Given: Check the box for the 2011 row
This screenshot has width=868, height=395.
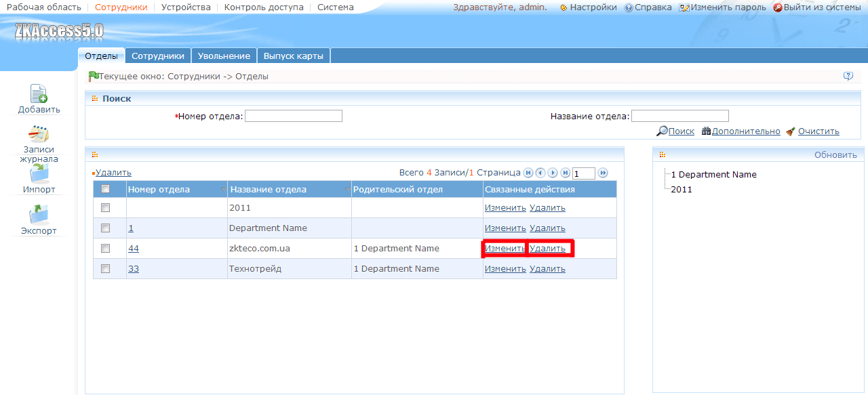Looking at the screenshot, I should point(105,207).
